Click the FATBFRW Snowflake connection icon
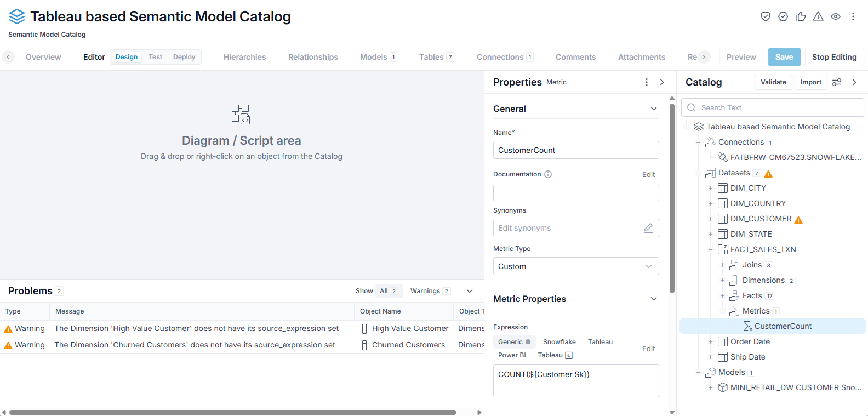This screenshot has height=416, width=868. click(723, 157)
